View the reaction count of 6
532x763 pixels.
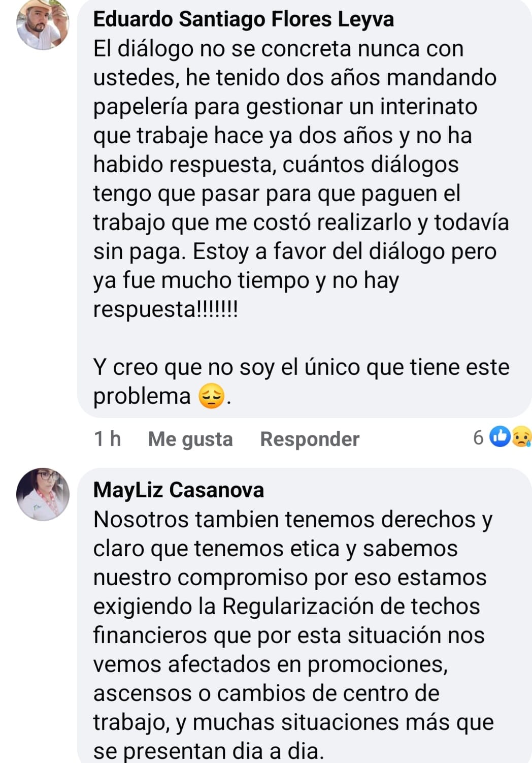click(478, 437)
